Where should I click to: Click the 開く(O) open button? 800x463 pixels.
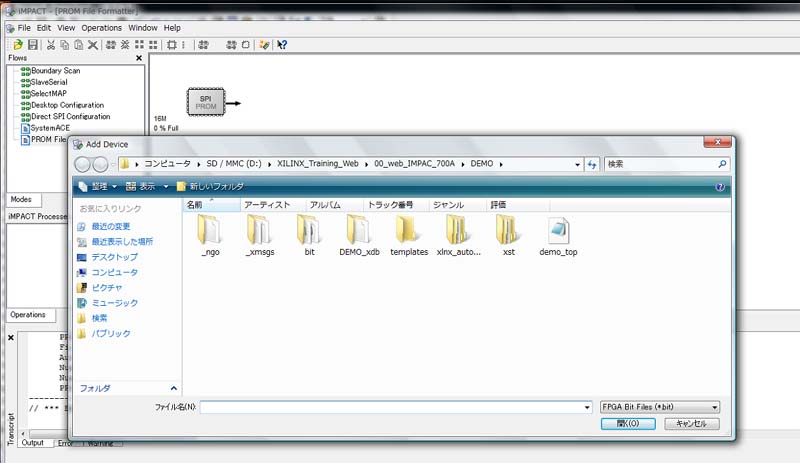pyautogui.click(x=628, y=424)
